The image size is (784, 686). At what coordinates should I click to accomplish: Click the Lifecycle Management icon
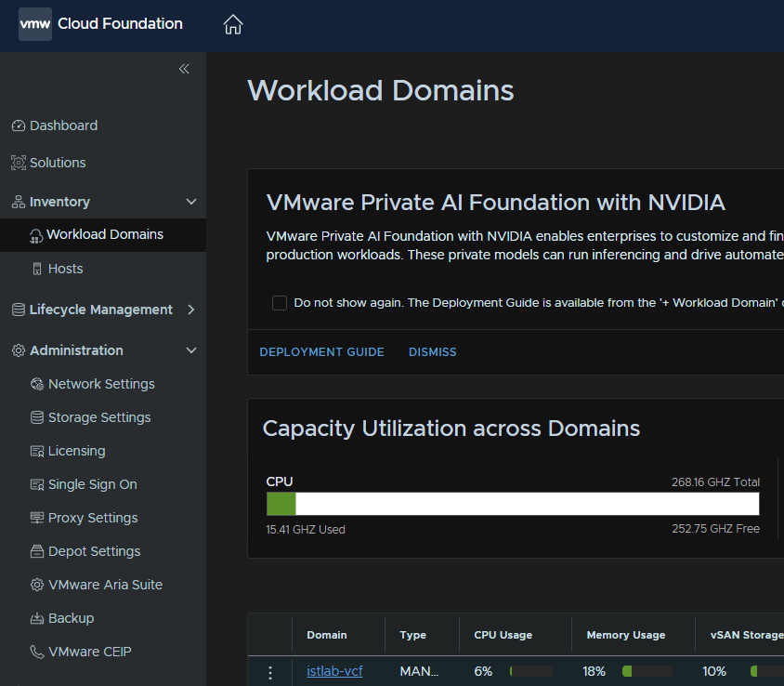point(19,310)
